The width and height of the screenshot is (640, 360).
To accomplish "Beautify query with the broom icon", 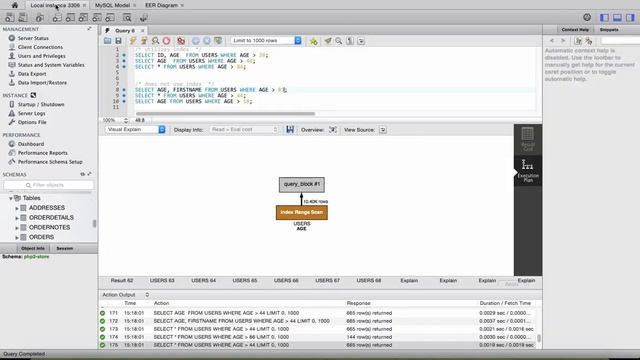I will click(328, 41).
